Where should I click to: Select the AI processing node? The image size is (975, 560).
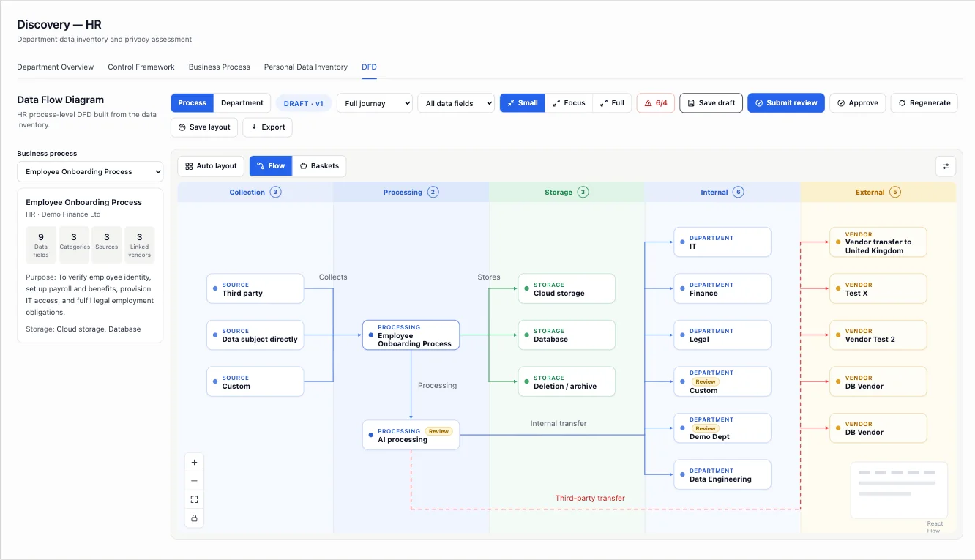pyautogui.click(x=411, y=435)
